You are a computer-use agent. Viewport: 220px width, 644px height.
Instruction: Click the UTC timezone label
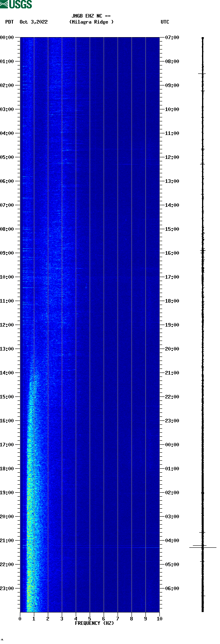[165, 22]
